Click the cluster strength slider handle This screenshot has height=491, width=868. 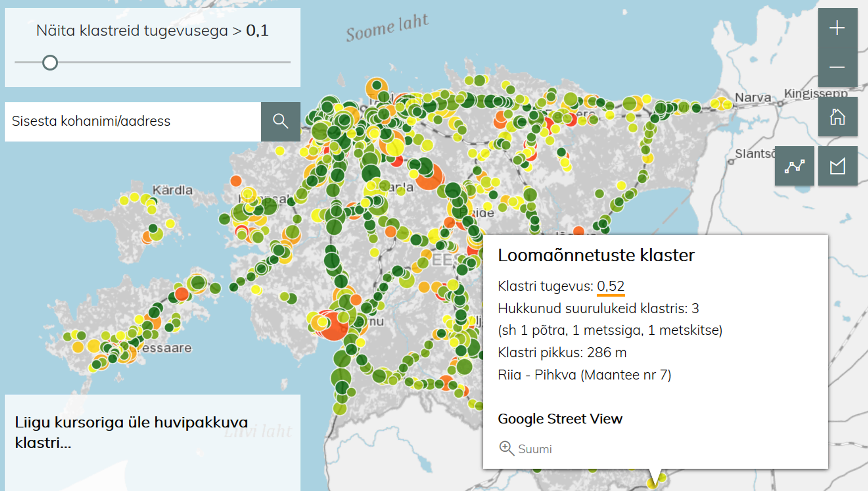click(51, 63)
